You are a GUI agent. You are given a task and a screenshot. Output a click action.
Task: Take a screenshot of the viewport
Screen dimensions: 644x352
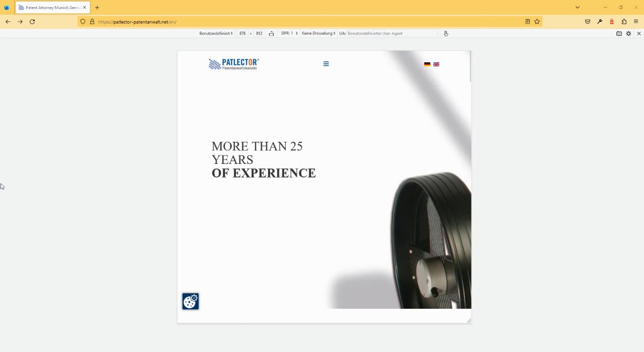click(619, 33)
